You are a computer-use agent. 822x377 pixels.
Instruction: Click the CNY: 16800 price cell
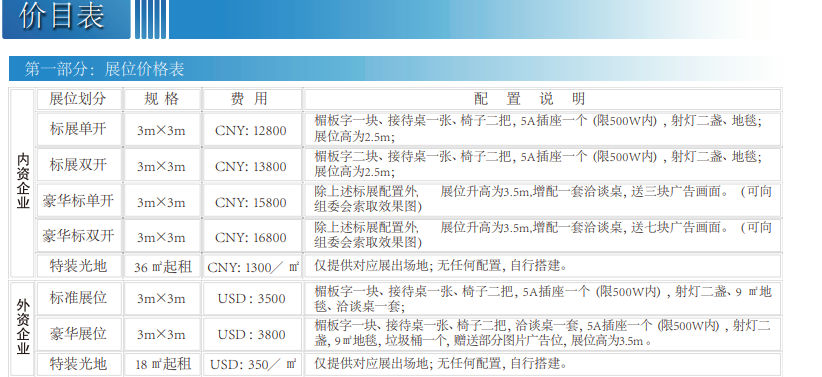point(252,236)
